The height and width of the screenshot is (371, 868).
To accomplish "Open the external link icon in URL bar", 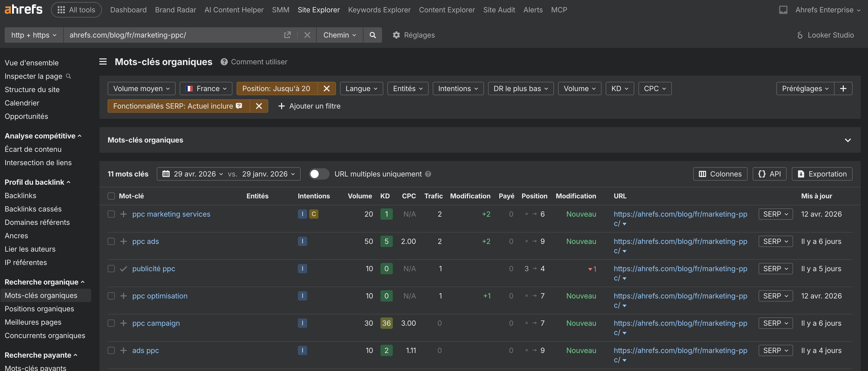I will pos(287,35).
